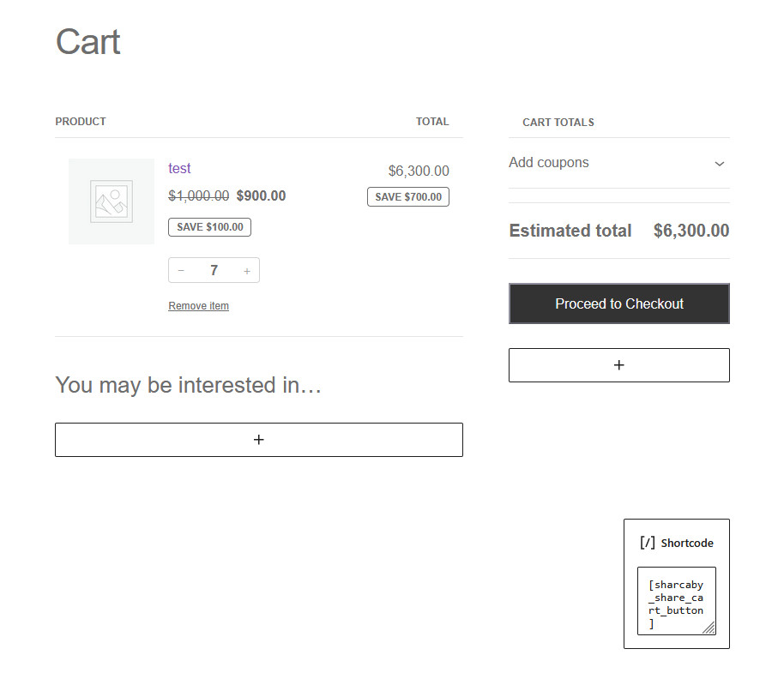
Task: Click the plus inserter under You may be interested in
Action: (258, 439)
